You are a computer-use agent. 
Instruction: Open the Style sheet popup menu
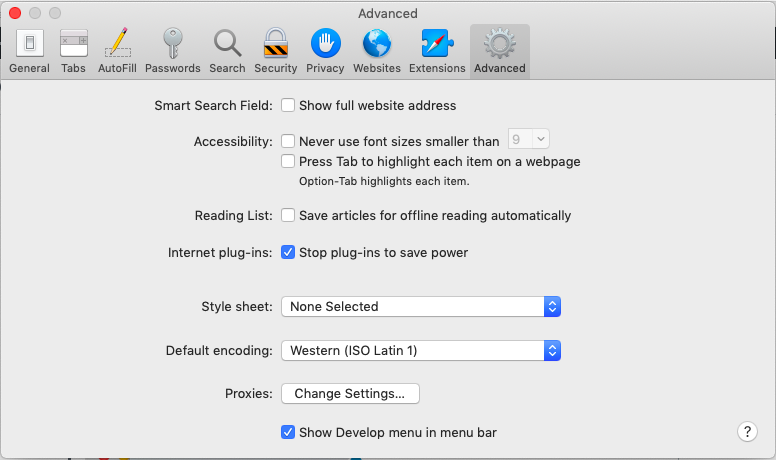pos(421,307)
